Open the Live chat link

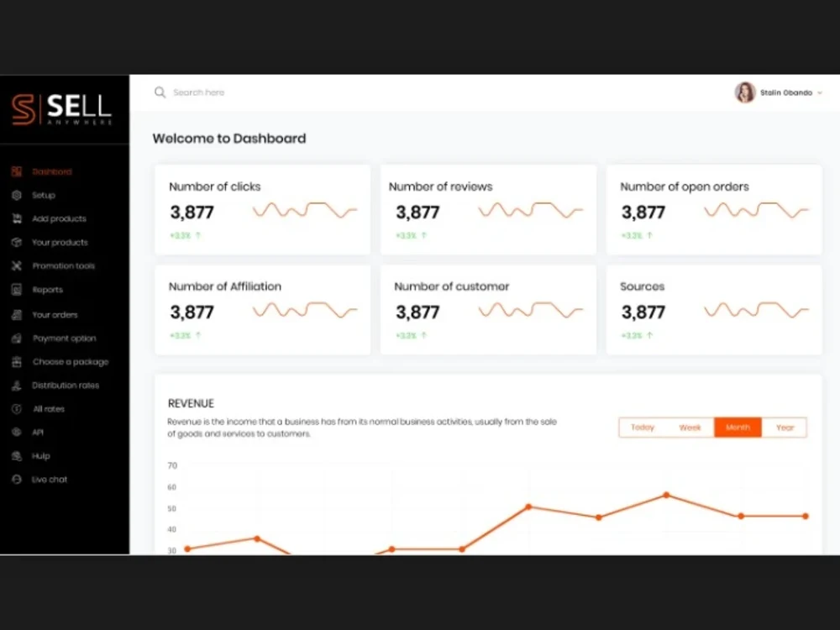50,479
